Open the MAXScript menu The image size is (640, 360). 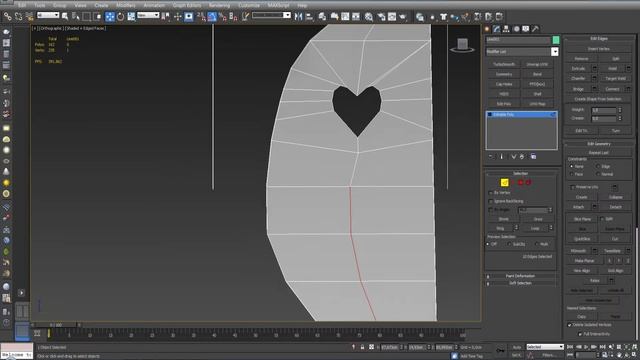278,5
